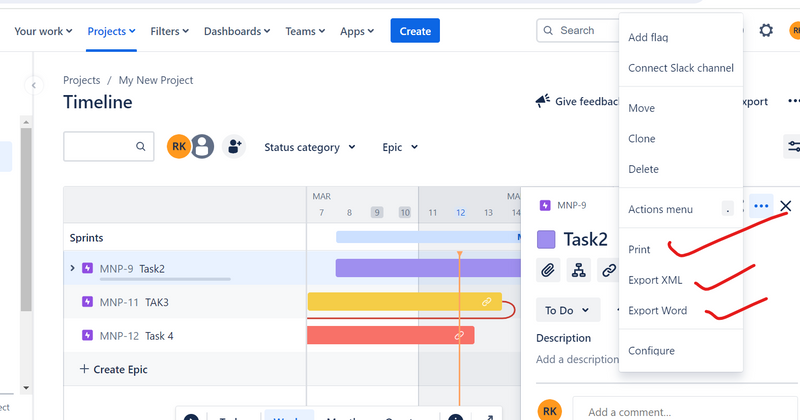This screenshot has width=800, height=420.
Task: Click the yellow TAK3 timeline bar
Action: [x=405, y=302]
